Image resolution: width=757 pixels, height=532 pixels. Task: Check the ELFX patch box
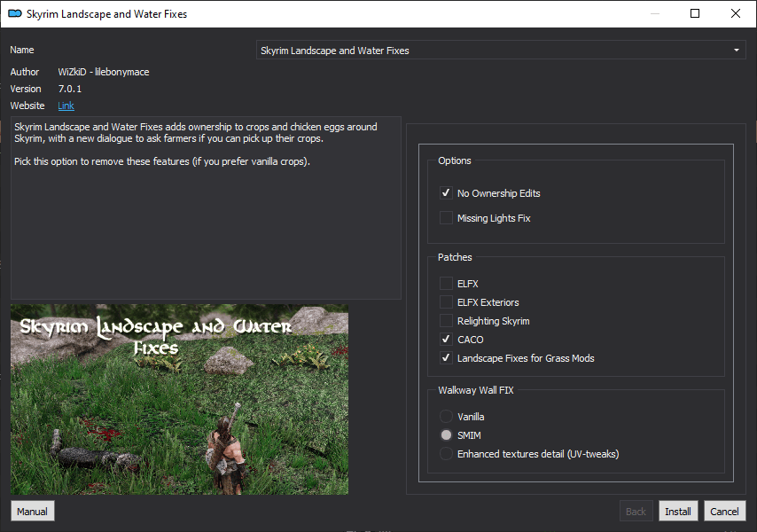(x=446, y=284)
